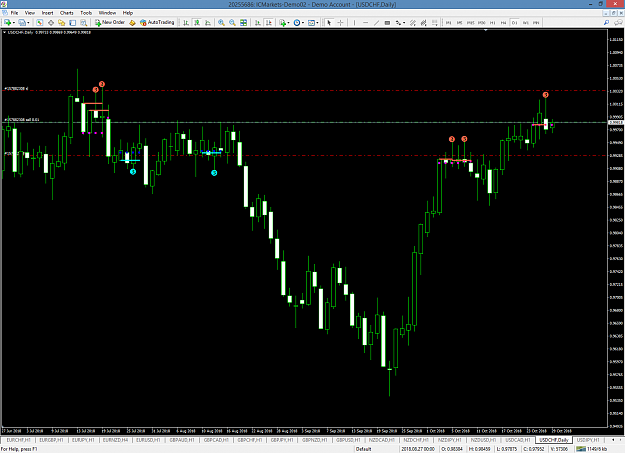Viewport: 625px width, 453px height.
Task: Expand the Templates dropdown arrow
Action: coord(317,23)
